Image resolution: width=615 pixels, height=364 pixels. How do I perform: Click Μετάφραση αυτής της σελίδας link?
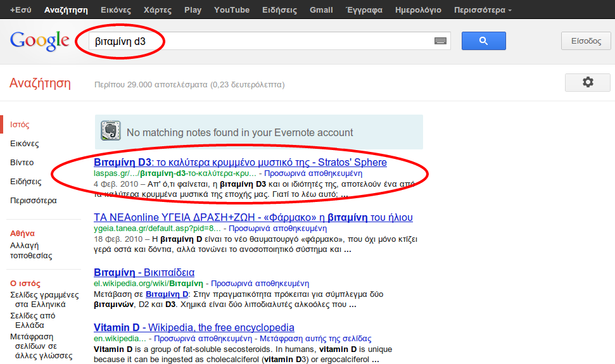tap(315, 339)
